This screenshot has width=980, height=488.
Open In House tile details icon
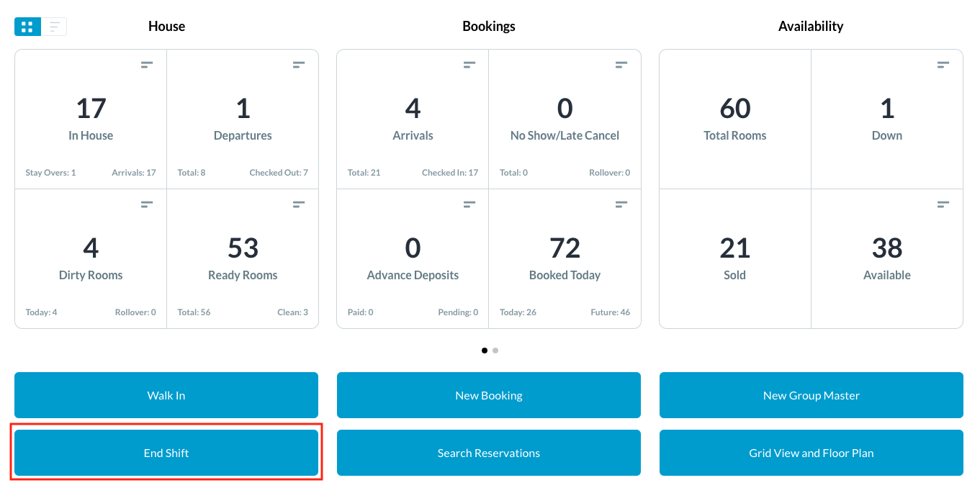[147, 65]
